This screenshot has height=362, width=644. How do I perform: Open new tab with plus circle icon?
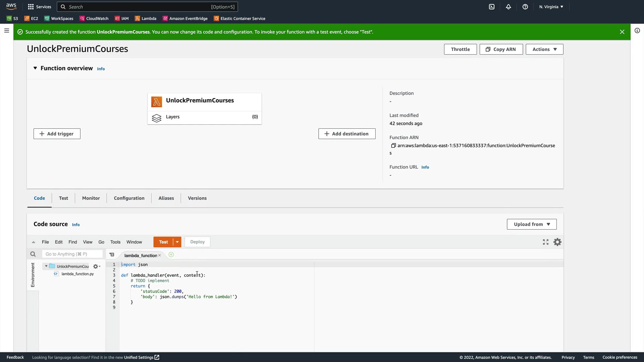[171, 255]
